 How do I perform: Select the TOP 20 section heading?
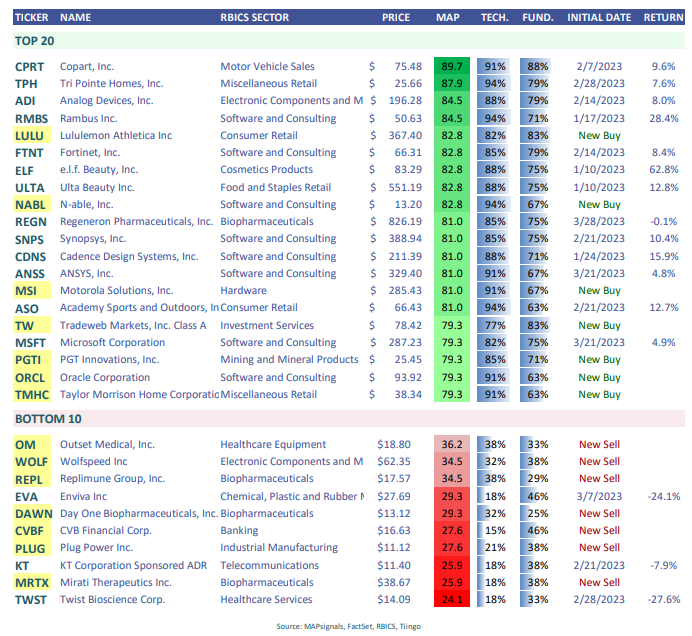coord(34,41)
